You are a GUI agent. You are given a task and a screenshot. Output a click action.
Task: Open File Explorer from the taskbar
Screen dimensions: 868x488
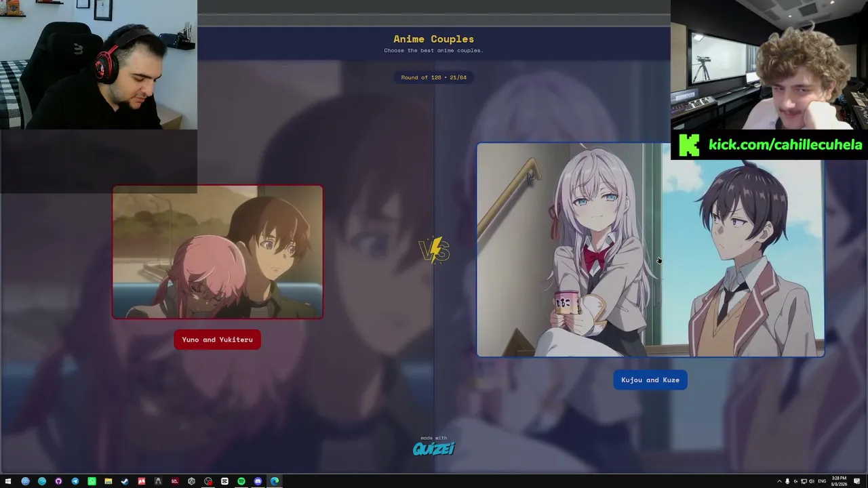tap(108, 481)
